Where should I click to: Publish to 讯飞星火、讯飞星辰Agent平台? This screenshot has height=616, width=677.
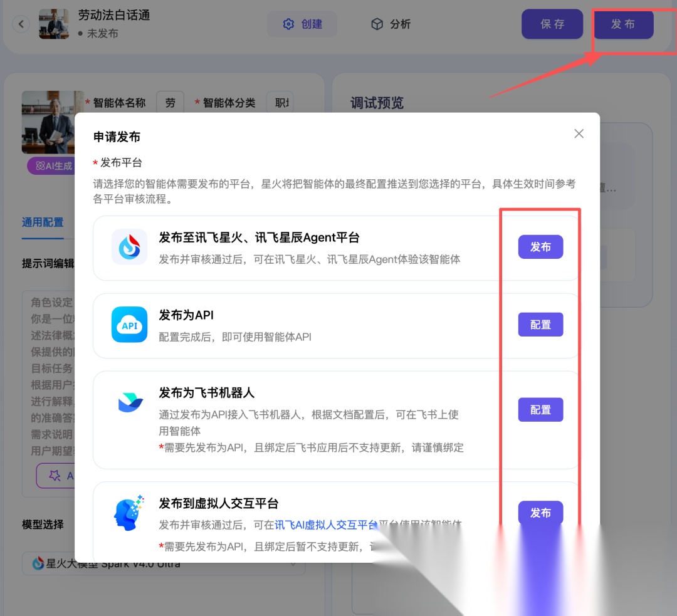point(540,247)
